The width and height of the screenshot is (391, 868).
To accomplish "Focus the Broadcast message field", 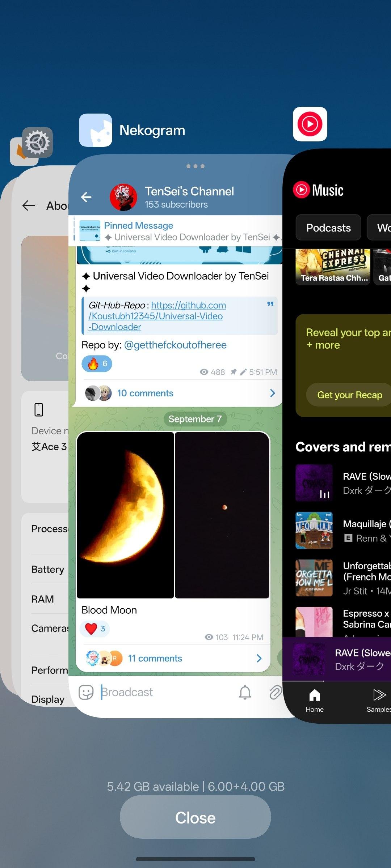I will point(165,692).
